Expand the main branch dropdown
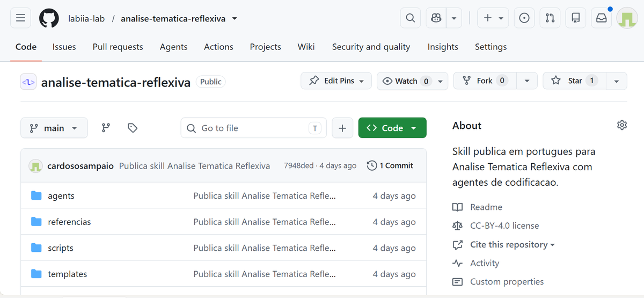 coord(54,128)
